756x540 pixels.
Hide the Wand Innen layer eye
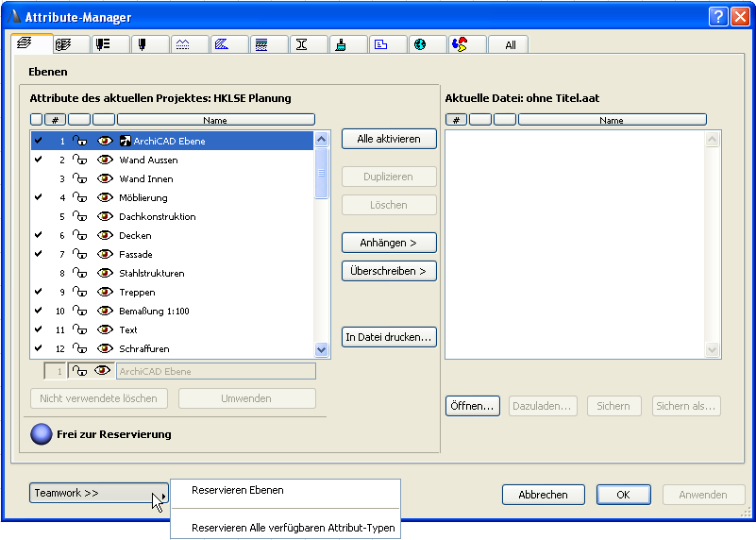click(x=105, y=178)
